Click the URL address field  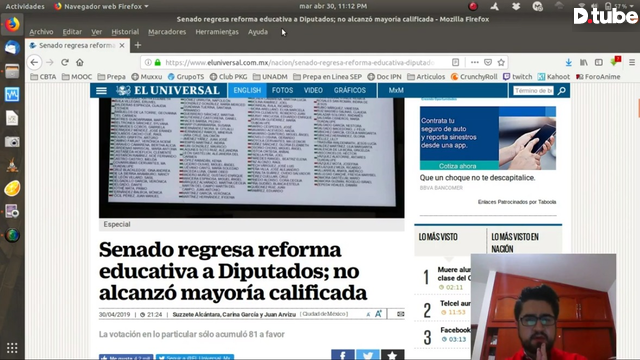click(300, 62)
